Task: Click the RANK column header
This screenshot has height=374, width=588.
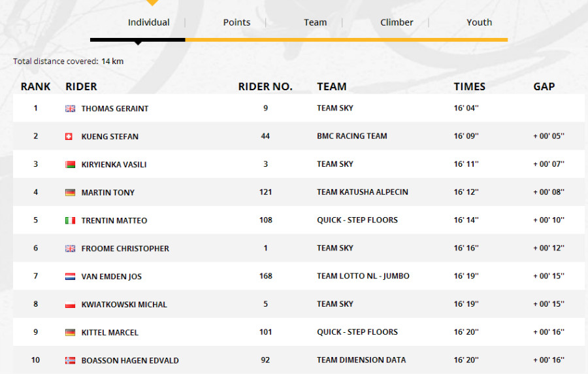Action: [35, 87]
